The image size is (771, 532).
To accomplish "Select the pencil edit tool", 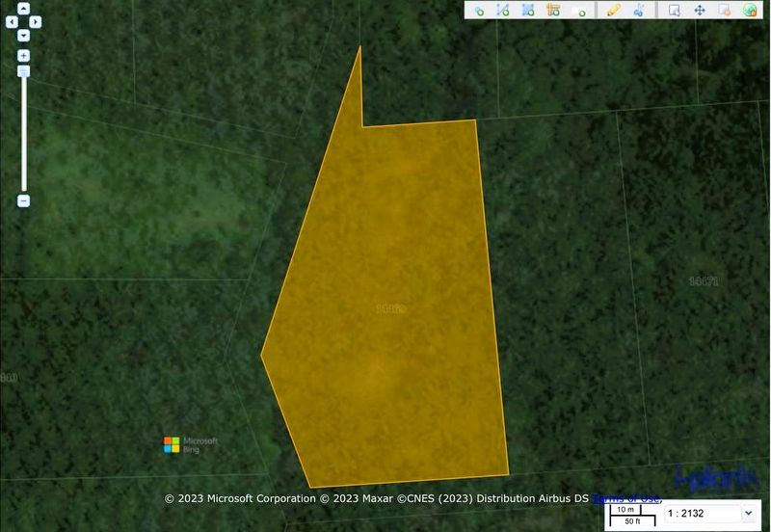I will pyautogui.click(x=613, y=10).
